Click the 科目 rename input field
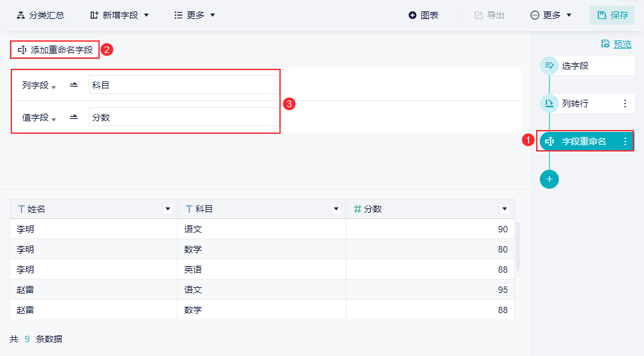The height and width of the screenshot is (356, 644). pos(183,85)
